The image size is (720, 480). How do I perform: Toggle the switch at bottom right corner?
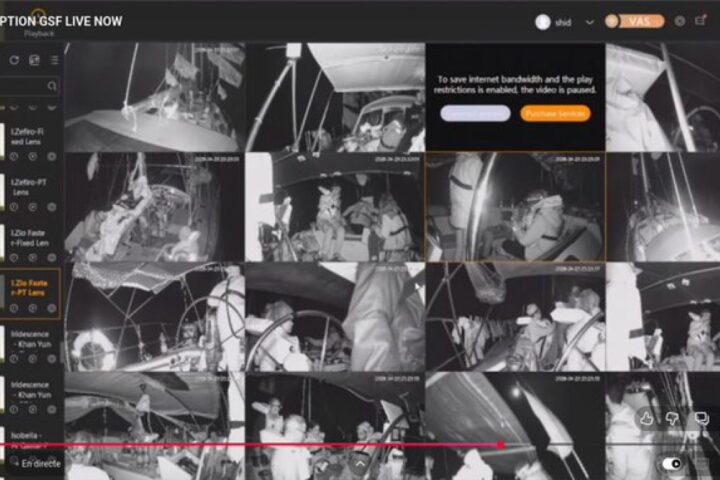click(x=673, y=464)
